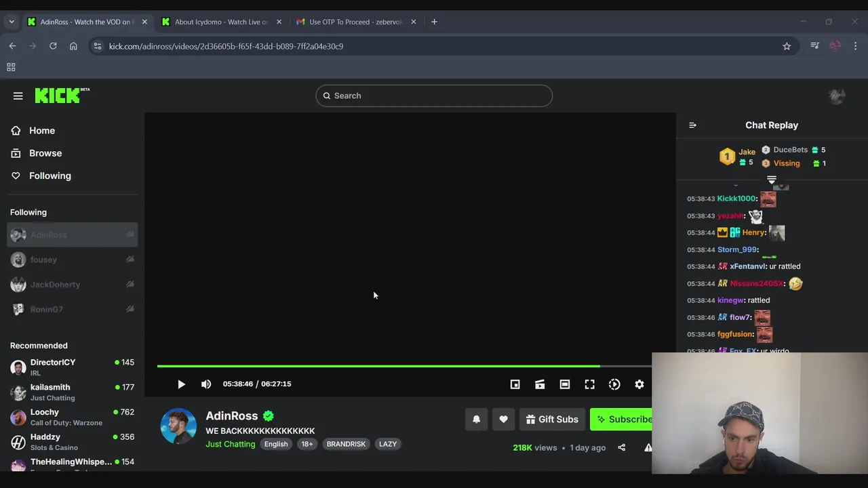Open Chrome menu three dots
Screen dimensions: 868x488
pyautogui.click(x=855, y=46)
